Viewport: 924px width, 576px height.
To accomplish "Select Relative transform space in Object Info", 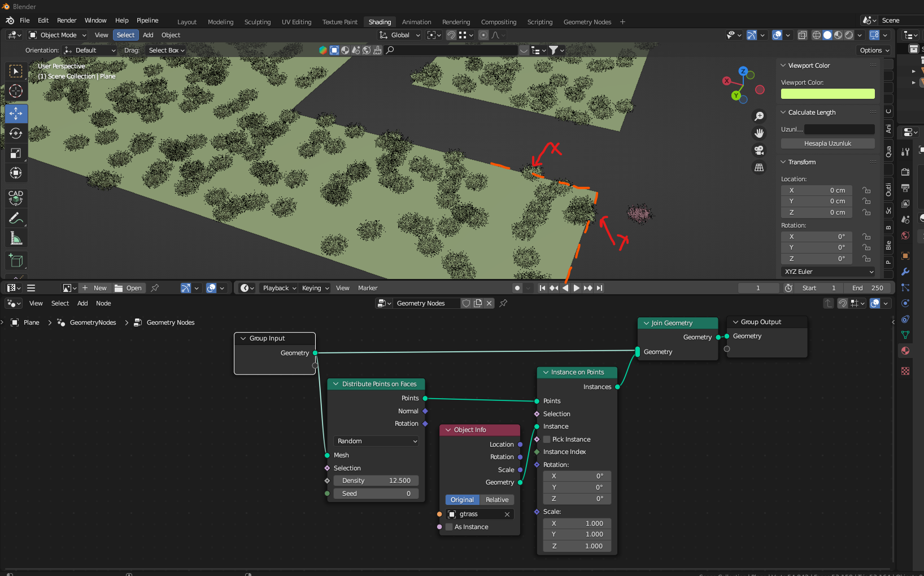I will click(497, 500).
